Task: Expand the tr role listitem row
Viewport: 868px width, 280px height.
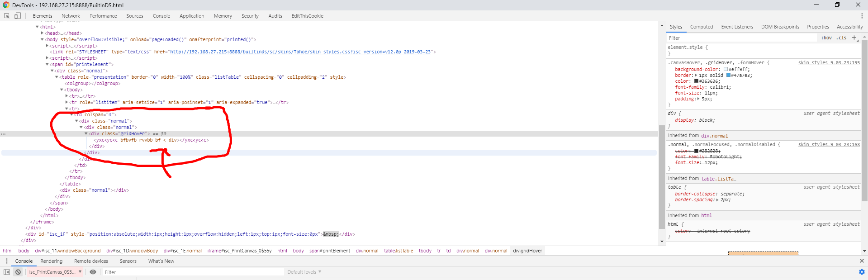Action: tap(67, 102)
